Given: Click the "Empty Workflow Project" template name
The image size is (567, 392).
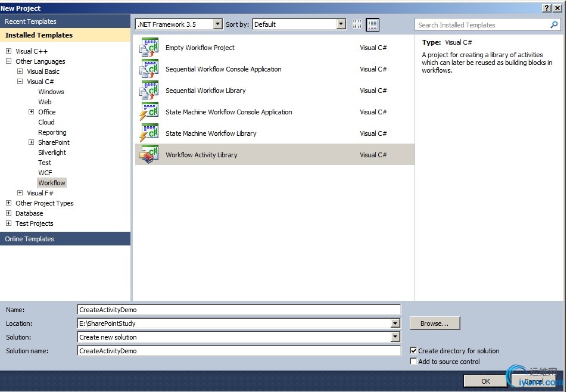Looking at the screenshot, I should coord(200,48).
